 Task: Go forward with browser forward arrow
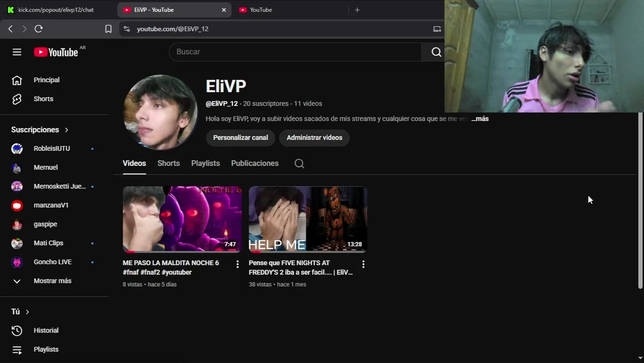24,29
